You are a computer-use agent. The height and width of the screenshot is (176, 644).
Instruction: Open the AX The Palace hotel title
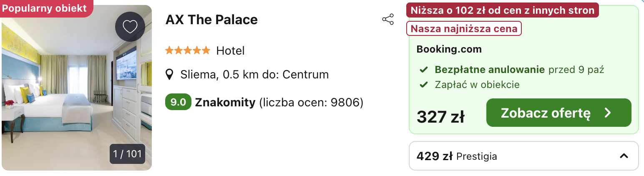point(211,20)
